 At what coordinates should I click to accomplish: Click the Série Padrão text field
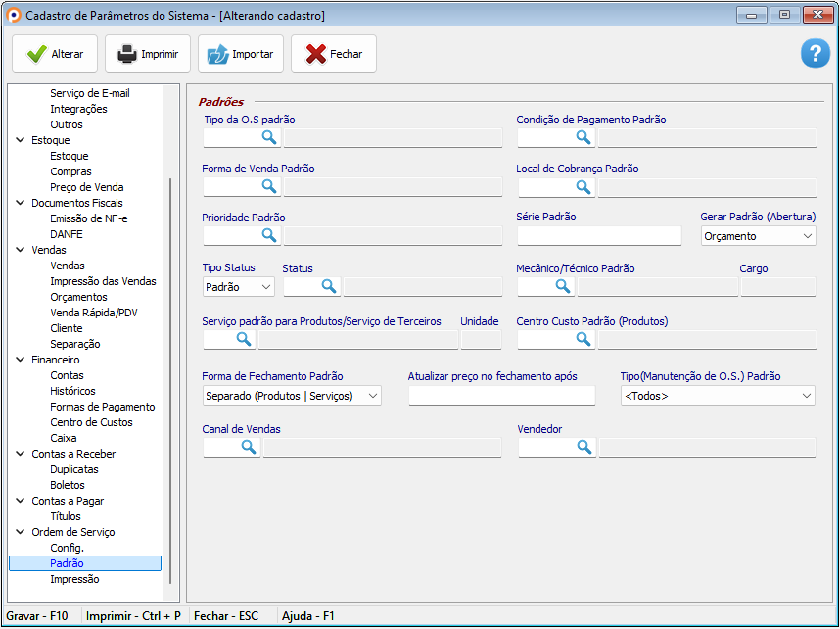(x=599, y=235)
